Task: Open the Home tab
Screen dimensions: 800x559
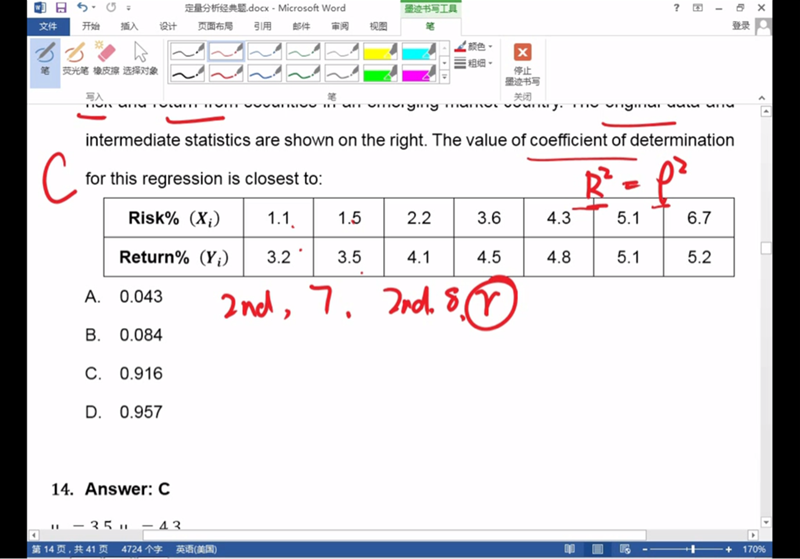Action: (x=91, y=26)
